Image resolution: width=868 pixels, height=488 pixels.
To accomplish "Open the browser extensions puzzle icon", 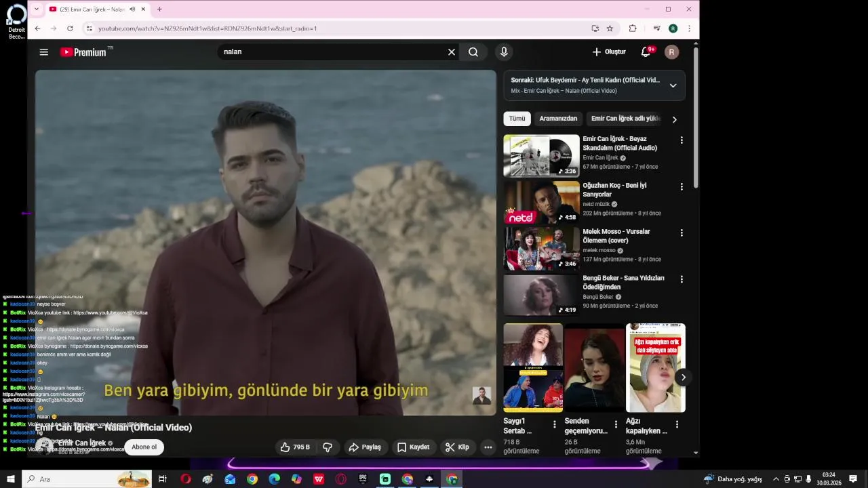I will [633, 28].
